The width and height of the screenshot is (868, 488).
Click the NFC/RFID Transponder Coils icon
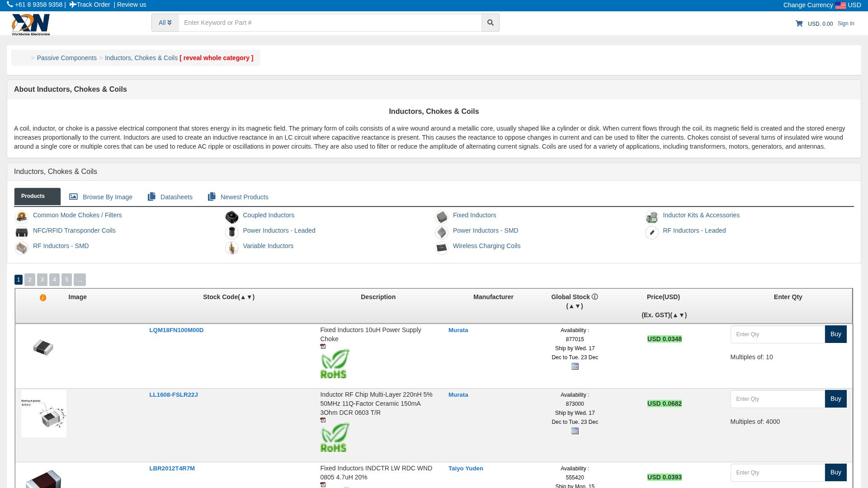[22, 233]
